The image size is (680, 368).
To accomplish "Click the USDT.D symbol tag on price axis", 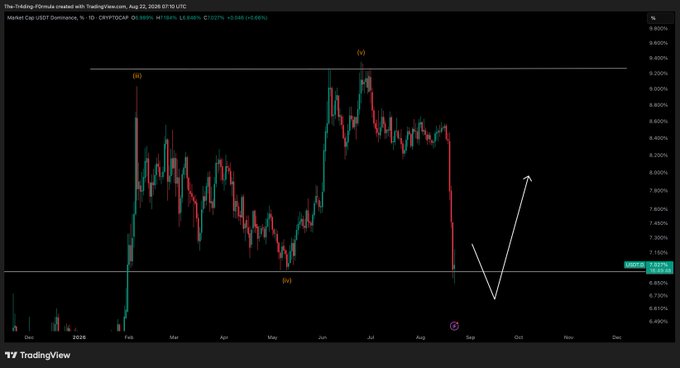I will (x=634, y=264).
